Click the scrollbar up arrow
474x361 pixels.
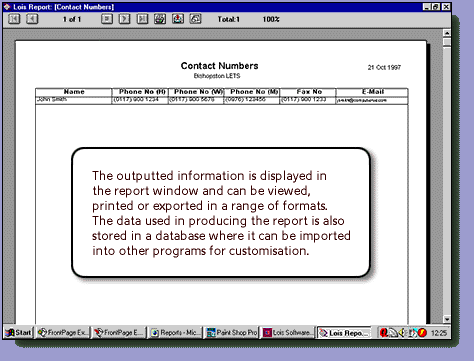(447, 33)
